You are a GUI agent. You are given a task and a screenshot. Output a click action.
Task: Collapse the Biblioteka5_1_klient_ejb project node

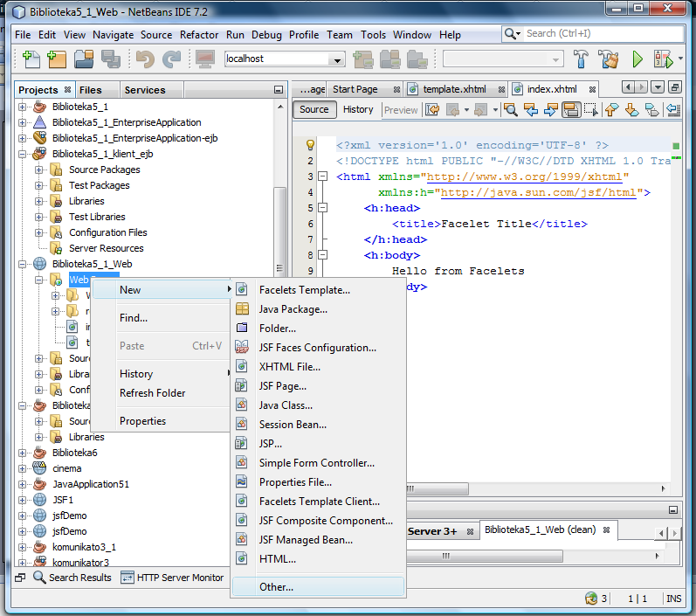(22, 154)
